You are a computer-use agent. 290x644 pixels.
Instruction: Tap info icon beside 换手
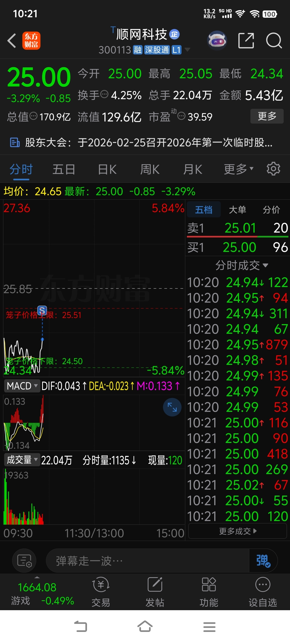[104, 94]
